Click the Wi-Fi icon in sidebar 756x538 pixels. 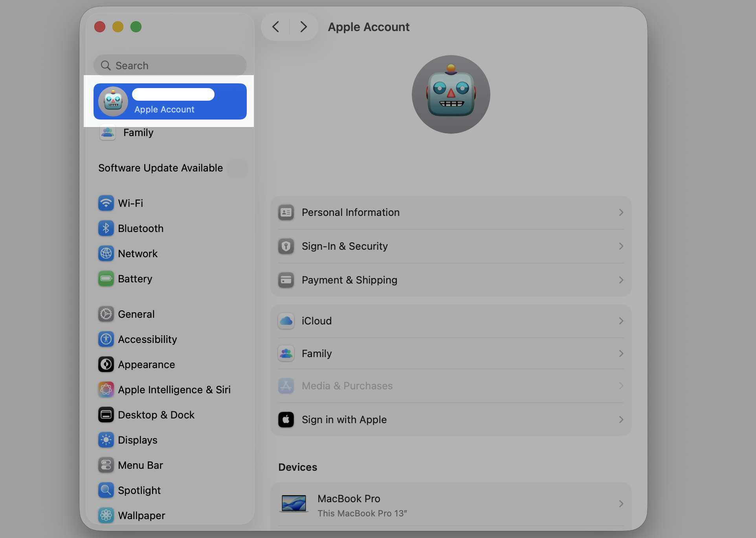(x=106, y=203)
